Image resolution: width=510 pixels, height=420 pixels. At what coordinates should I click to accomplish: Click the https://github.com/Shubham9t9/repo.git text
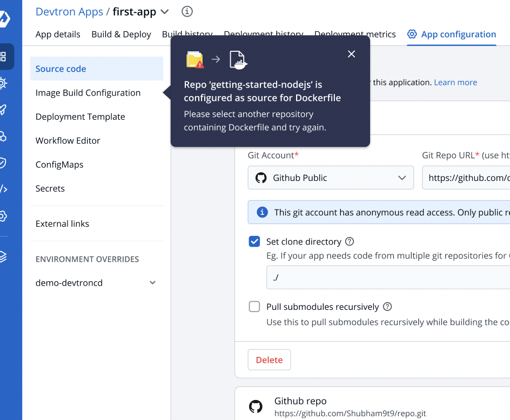[350, 413]
